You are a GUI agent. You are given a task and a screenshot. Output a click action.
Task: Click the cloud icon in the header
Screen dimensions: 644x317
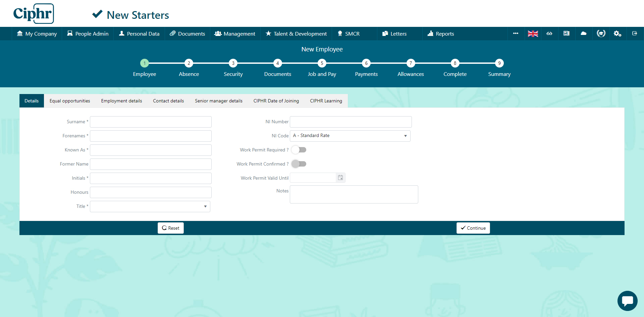584,34
